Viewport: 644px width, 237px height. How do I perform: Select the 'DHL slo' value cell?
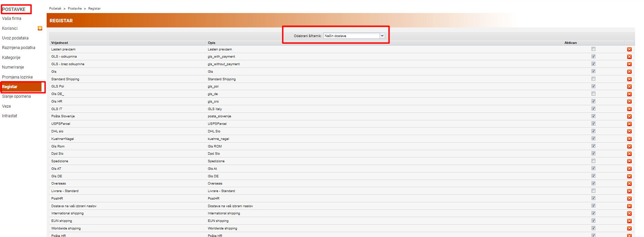[x=57, y=131]
